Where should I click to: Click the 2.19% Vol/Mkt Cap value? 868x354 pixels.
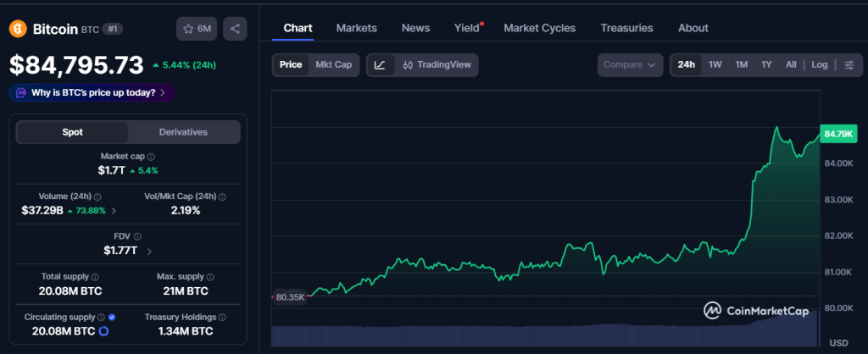pyautogui.click(x=185, y=210)
